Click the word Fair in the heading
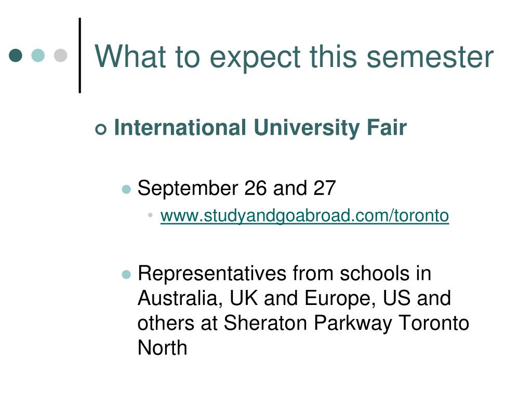This screenshot has width=532, height=399. [387, 128]
